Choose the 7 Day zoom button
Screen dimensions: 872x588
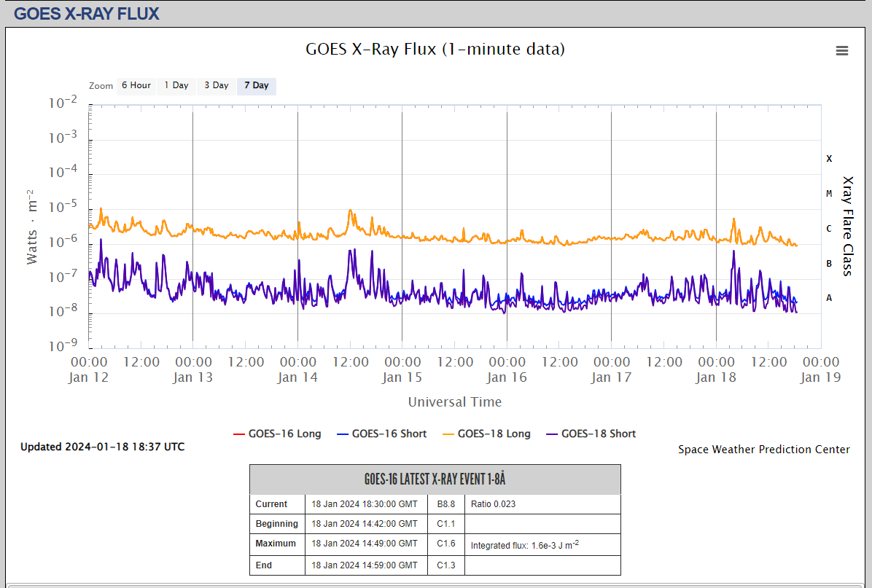256,86
